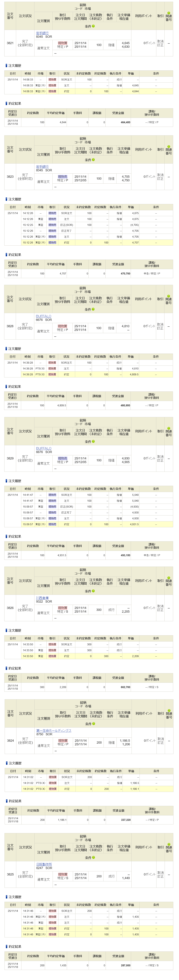Open BUFFALO link in buy order 3828
The height and width of the screenshot is (980, 179).
(x=43, y=316)
